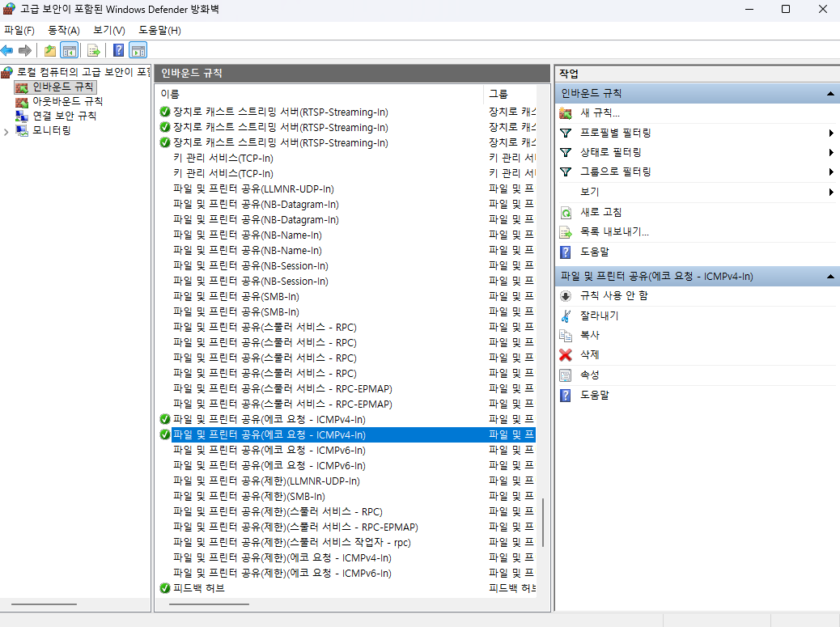Select 파일 및 프린터 공유(제한)(스풀러 서비스 - RPC)
The height and width of the screenshot is (627, 840).
(347, 512)
